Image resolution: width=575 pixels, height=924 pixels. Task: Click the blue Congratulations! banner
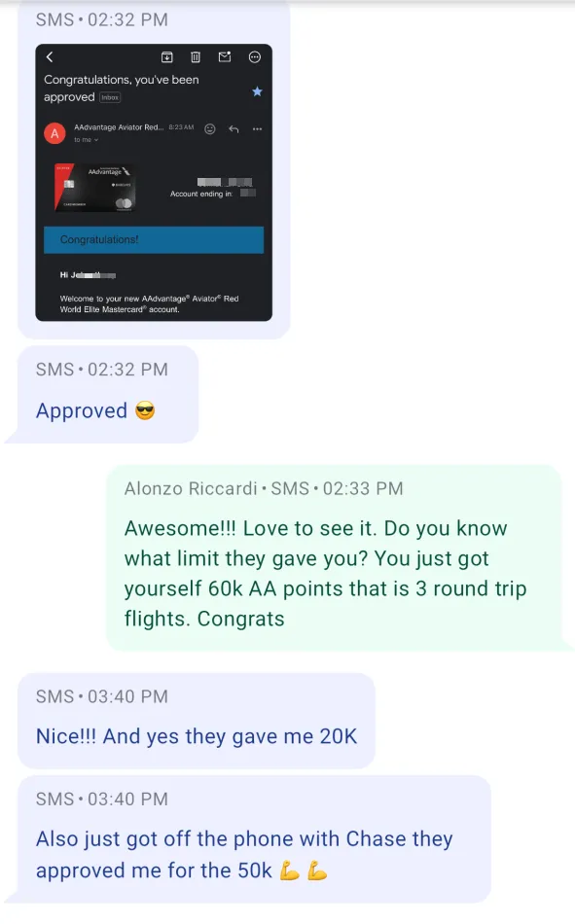tap(154, 240)
